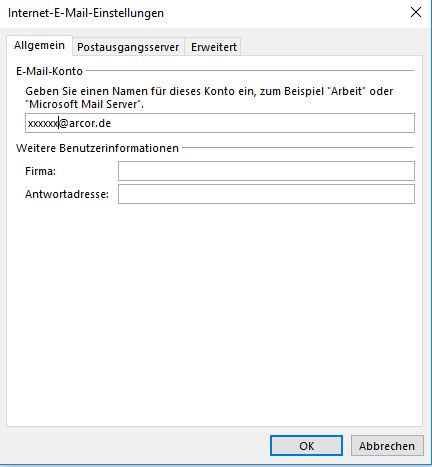
Task: Select the Allgemein tab
Action: (x=39, y=45)
